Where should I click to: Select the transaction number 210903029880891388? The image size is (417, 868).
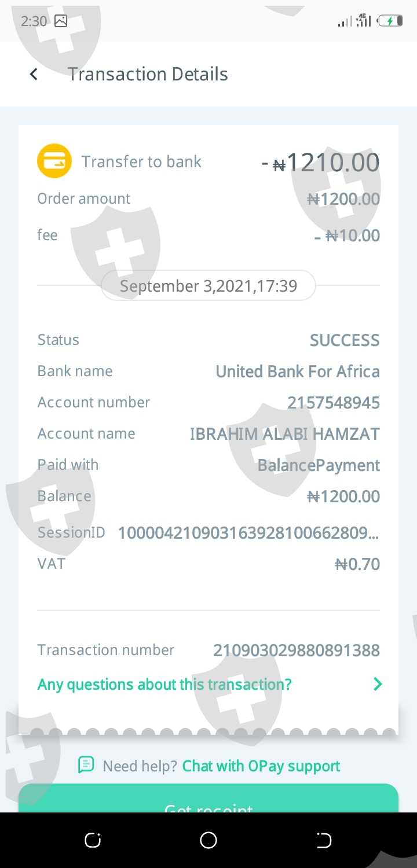296,650
